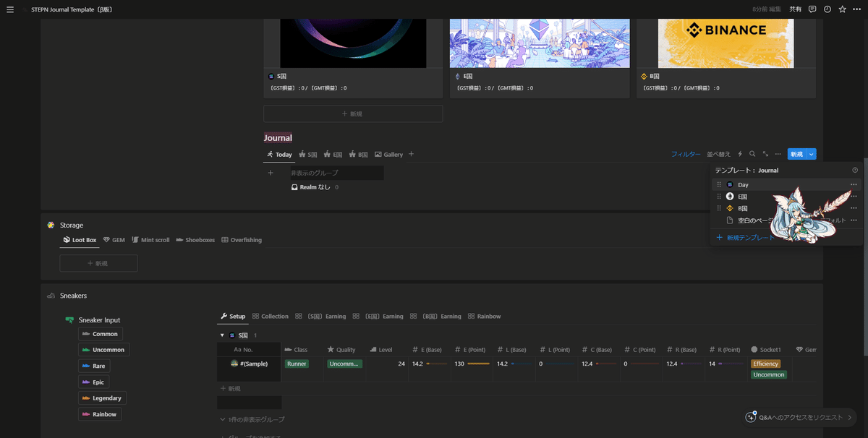This screenshot has height=438, width=868.
Task: Click the Common sneaker button
Action: click(101, 334)
